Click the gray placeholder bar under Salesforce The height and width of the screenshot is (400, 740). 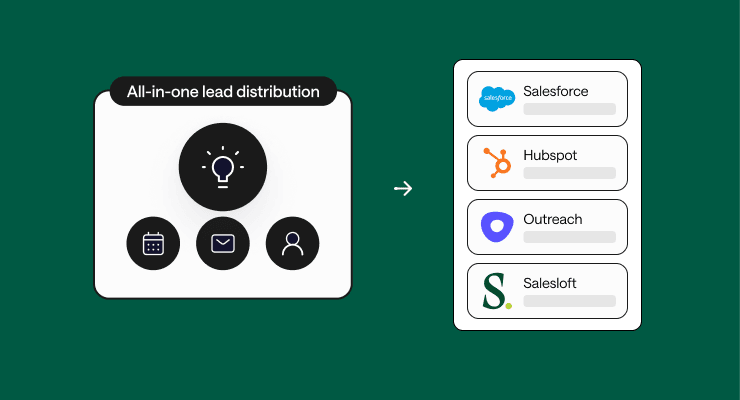[570, 109]
